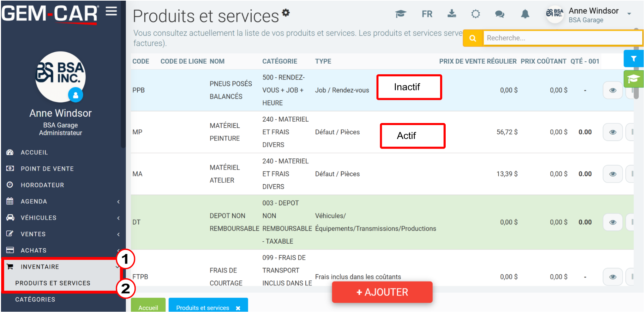Go to Accueil in the sidebar
644x312 pixels.
point(34,153)
